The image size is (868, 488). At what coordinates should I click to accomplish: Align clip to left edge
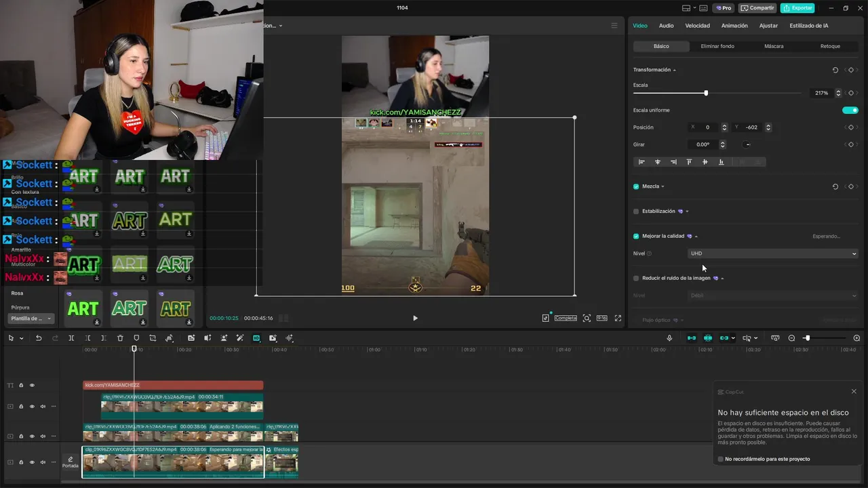(642, 162)
